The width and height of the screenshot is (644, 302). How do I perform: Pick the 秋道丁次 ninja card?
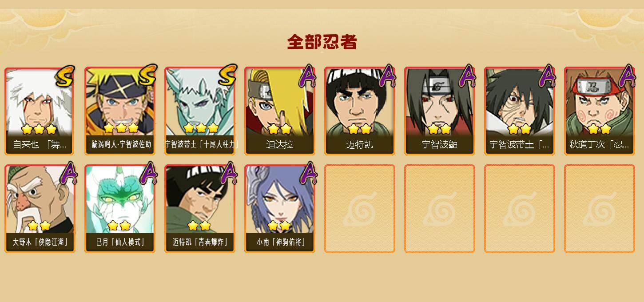[x=600, y=111]
